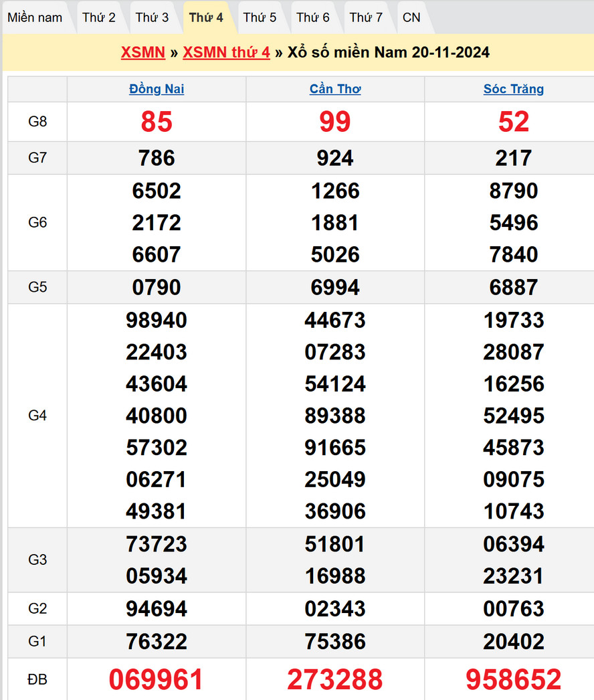
Task: Open the Đồng Nai province link
Action: 157,89
